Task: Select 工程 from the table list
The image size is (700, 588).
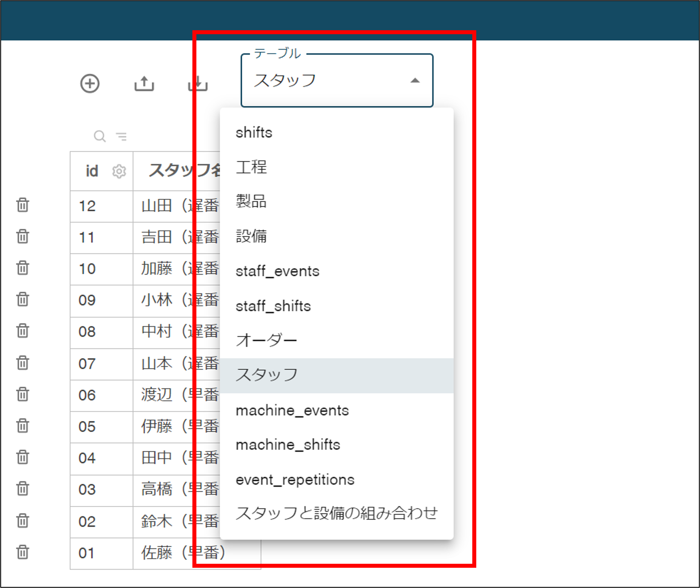Action: click(x=337, y=167)
